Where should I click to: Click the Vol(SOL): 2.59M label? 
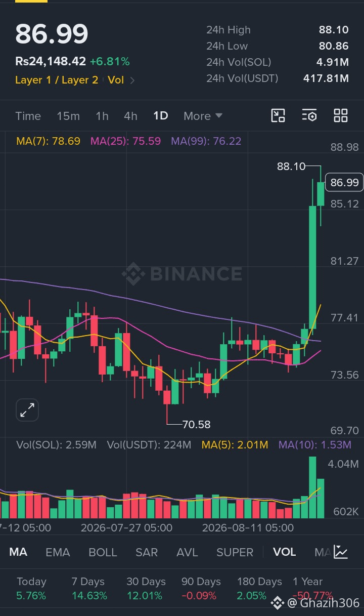tap(56, 445)
